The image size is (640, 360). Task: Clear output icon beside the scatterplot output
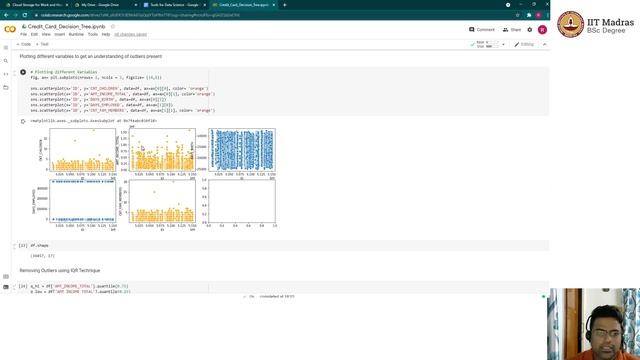click(23, 121)
